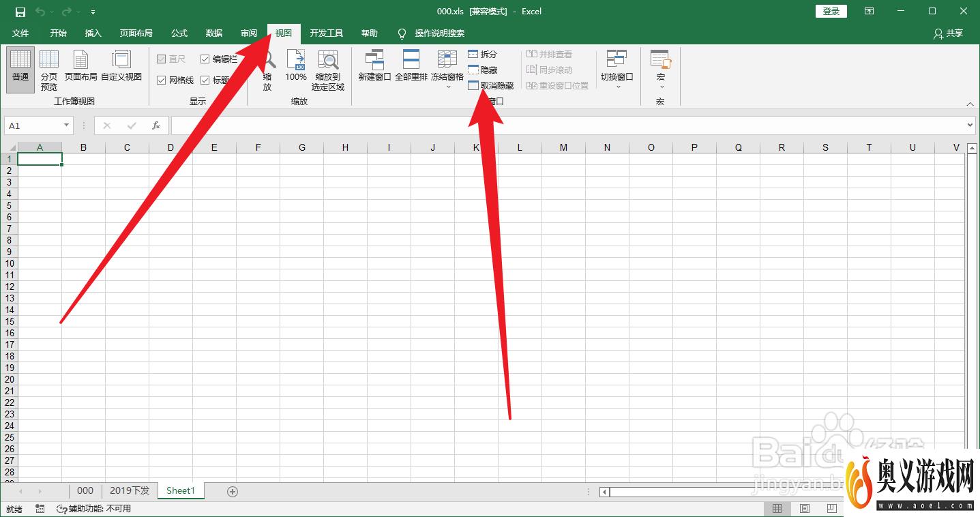Select row 10 header
980x517 pixels.
click(9, 263)
